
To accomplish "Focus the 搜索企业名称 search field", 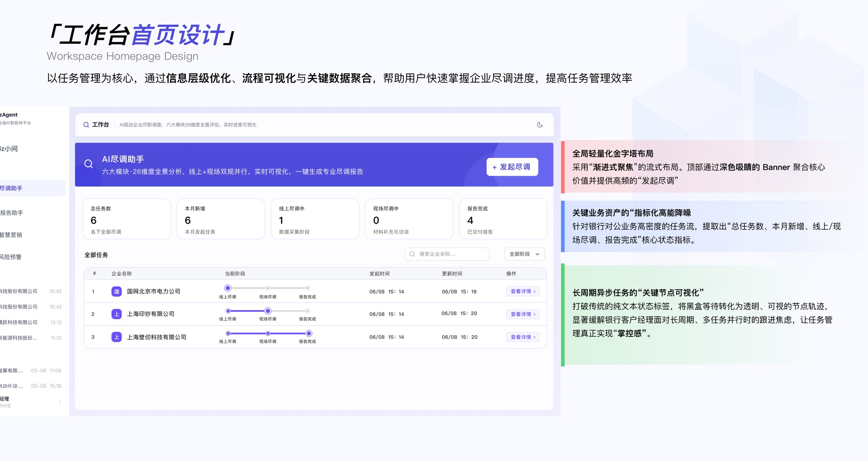I will (x=447, y=254).
